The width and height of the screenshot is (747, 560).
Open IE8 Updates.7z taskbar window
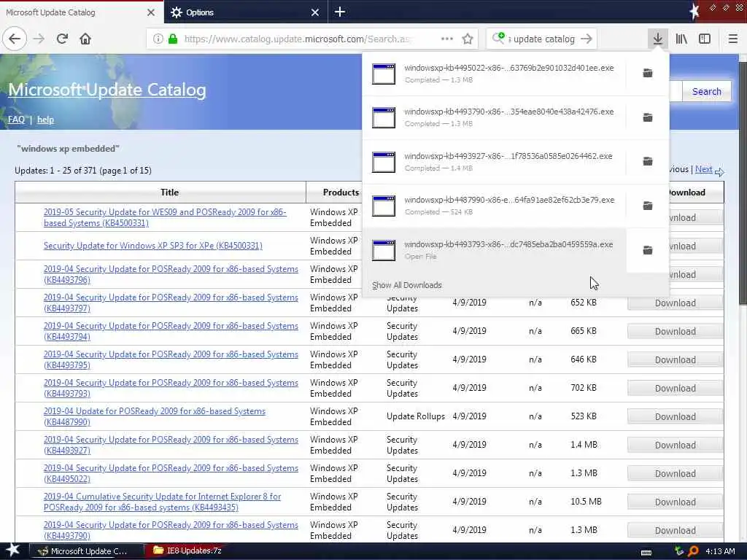pos(187,551)
